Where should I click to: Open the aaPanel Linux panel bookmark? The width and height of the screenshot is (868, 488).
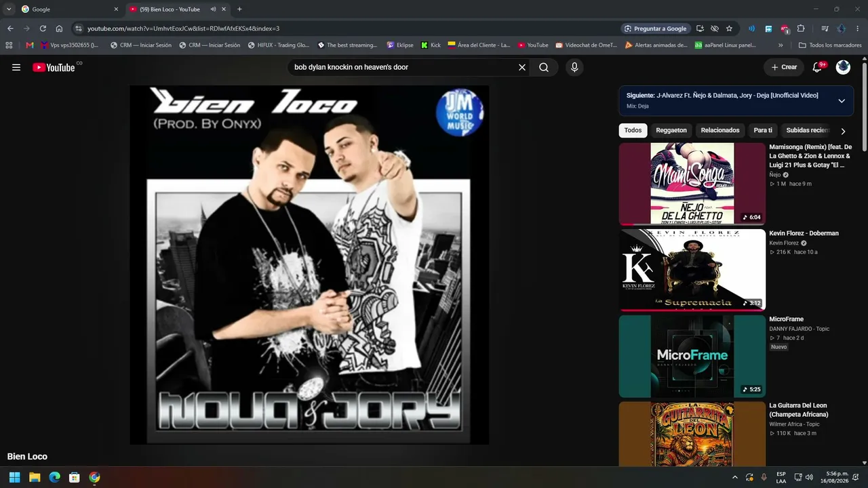pos(725,45)
